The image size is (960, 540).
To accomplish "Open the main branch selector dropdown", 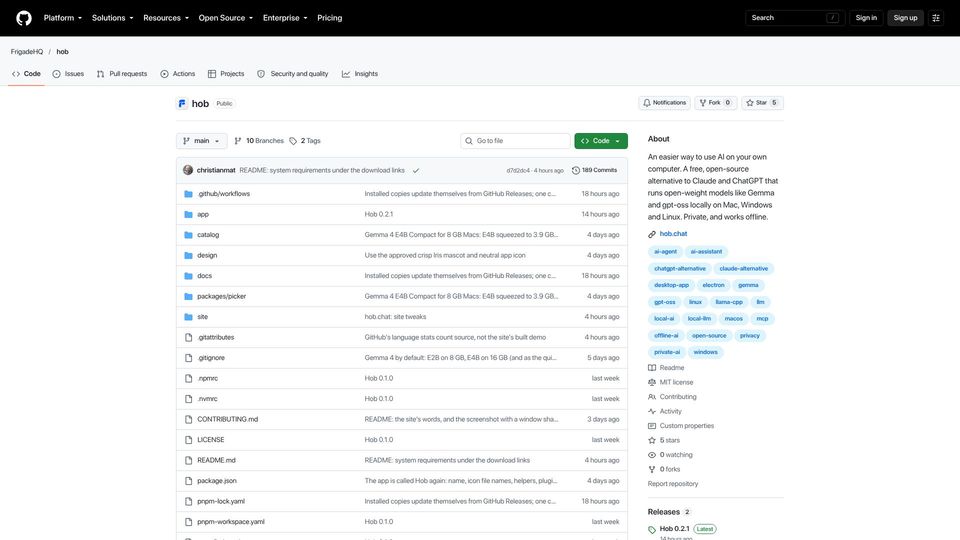I will point(201,141).
